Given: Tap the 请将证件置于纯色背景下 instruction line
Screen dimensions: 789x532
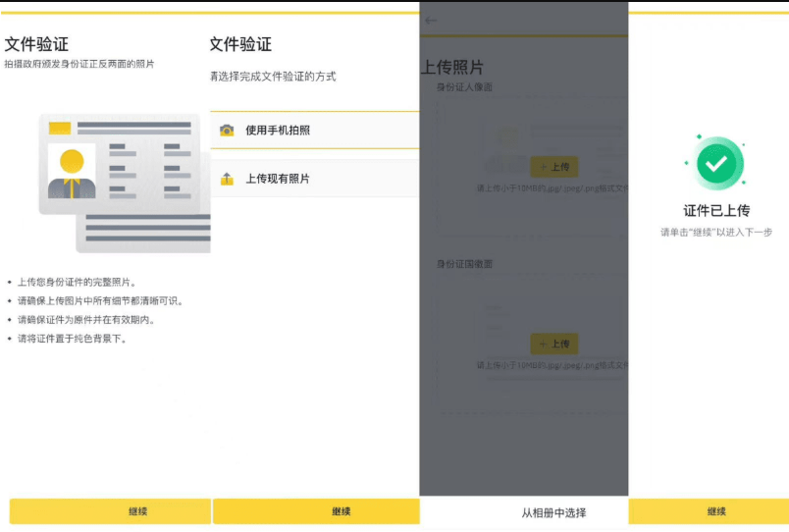Looking at the screenshot, I should tap(72, 339).
